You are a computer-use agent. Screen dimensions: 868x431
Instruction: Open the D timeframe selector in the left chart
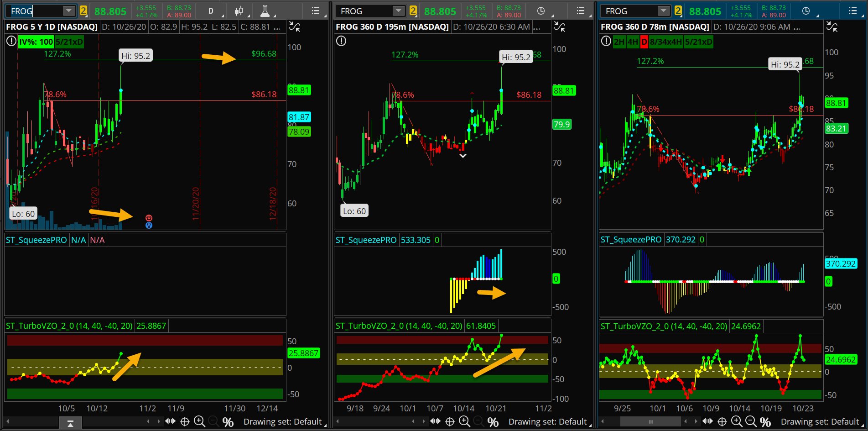tap(211, 11)
